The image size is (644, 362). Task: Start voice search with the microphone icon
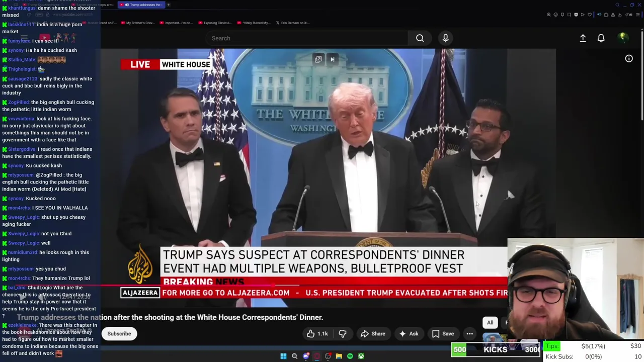pyautogui.click(x=445, y=38)
